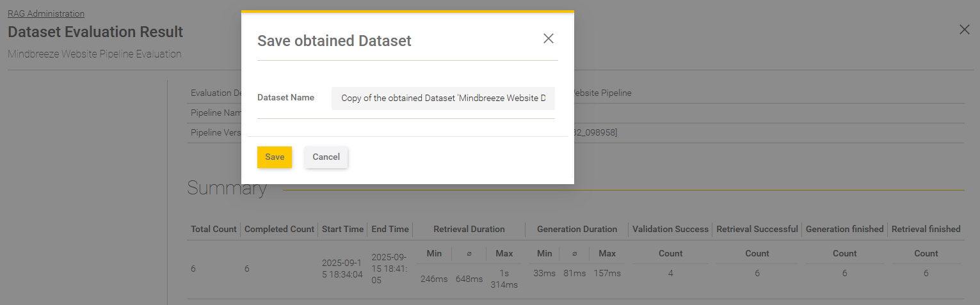Click the Completed Count column header
This screenshot has width=980, height=305.
[x=279, y=229]
